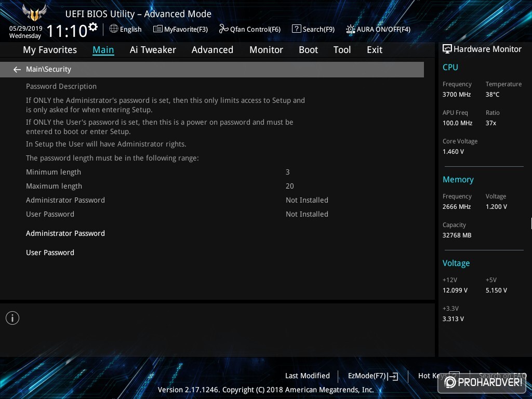Click the info circle icon

pos(12,318)
